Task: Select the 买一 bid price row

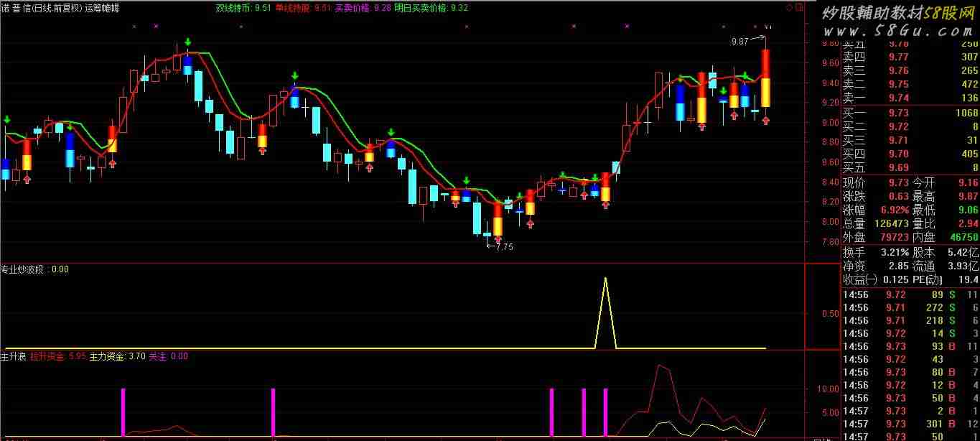Action: [x=910, y=113]
